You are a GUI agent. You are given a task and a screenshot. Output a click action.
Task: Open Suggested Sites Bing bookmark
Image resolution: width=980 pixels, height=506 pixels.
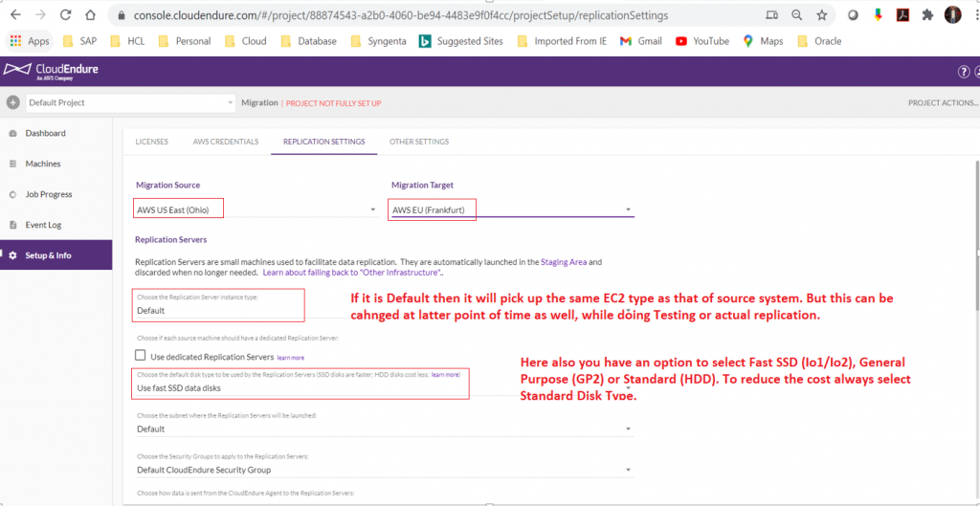460,41
